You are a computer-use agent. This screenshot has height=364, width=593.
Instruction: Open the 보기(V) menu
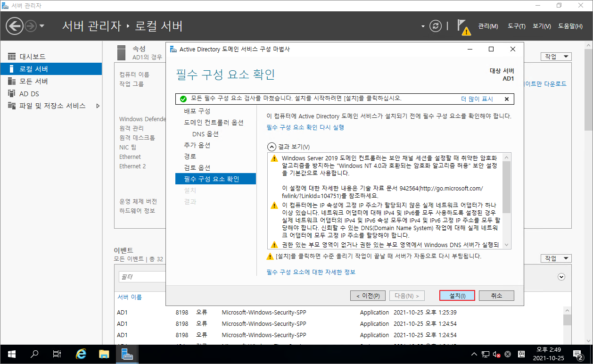point(542,26)
